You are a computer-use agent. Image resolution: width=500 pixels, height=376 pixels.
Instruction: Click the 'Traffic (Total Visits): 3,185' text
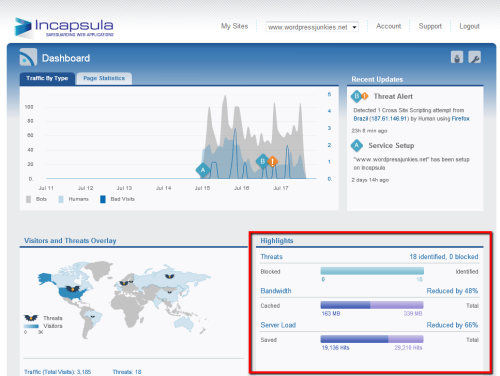[x=57, y=372]
